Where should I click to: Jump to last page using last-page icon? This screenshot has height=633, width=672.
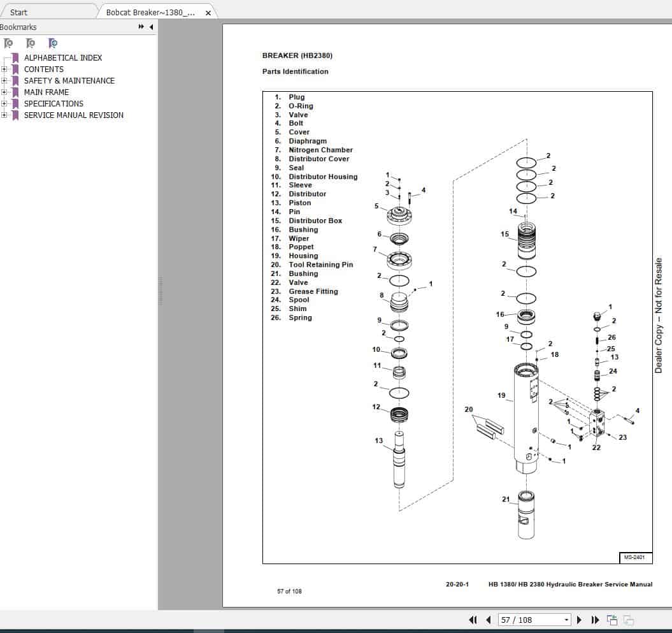(595, 619)
